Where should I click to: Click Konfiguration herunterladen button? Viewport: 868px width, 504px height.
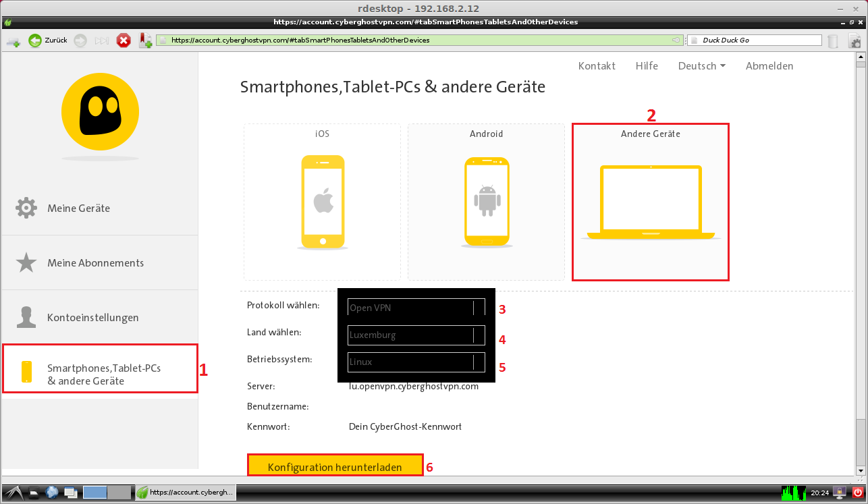(335, 466)
